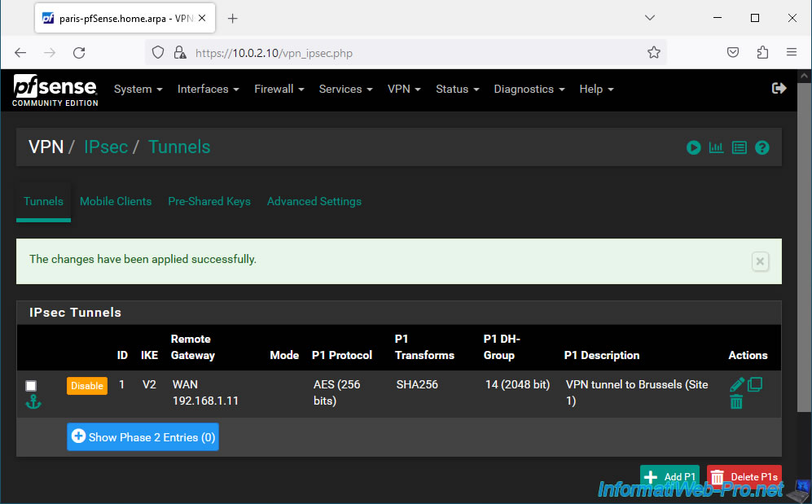The height and width of the screenshot is (504, 812).
Task: Click the page vertical scrollbar
Action: point(804,248)
